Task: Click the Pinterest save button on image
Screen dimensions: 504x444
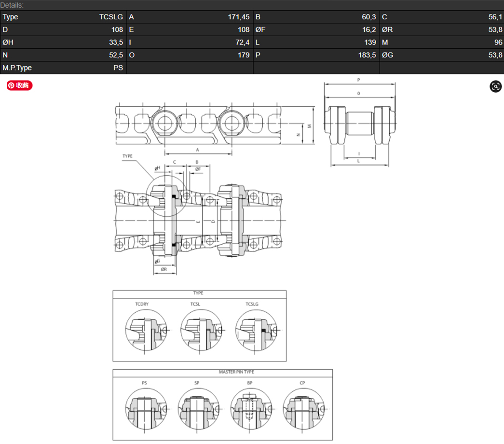Action: [19, 85]
